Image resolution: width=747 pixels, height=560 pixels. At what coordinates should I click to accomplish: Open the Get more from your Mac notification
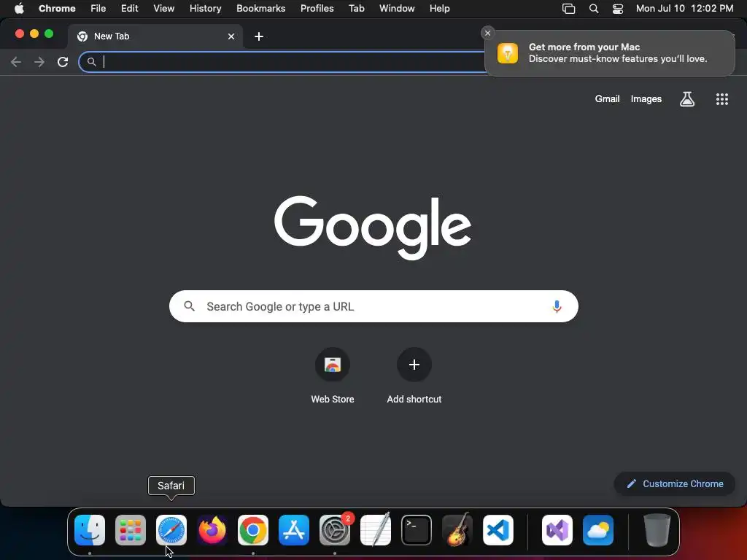tap(610, 52)
